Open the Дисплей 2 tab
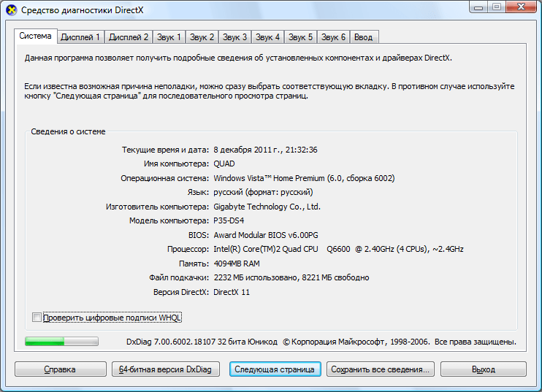 [x=129, y=37]
